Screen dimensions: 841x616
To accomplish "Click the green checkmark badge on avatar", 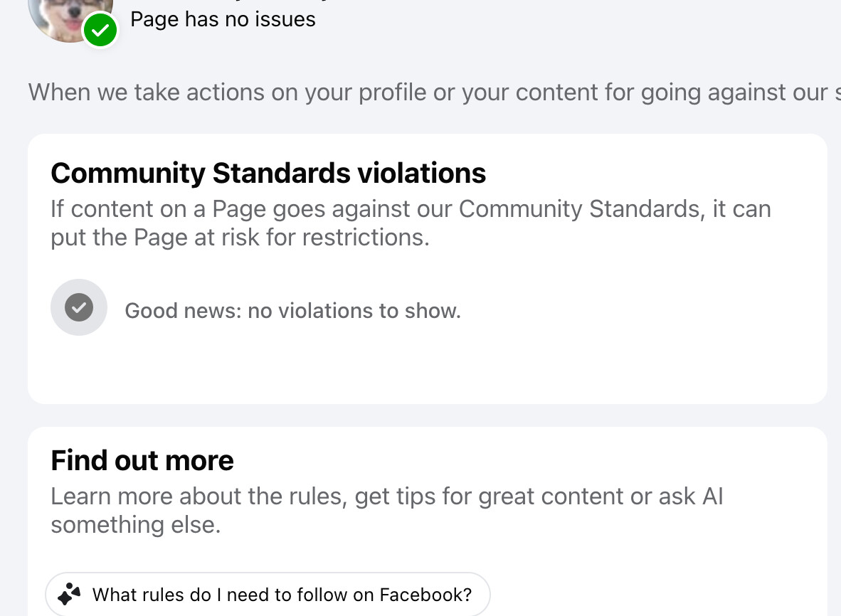I will coord(100,30).
